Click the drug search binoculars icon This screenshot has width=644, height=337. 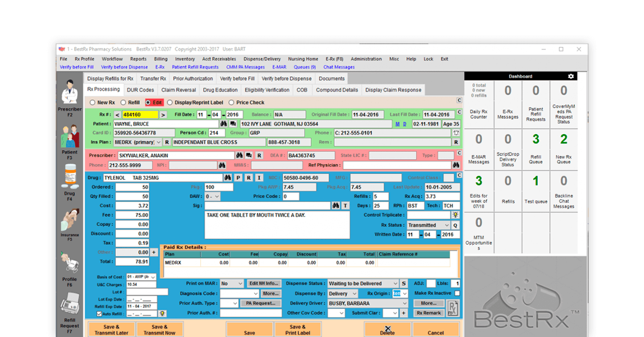coord(228,178)
